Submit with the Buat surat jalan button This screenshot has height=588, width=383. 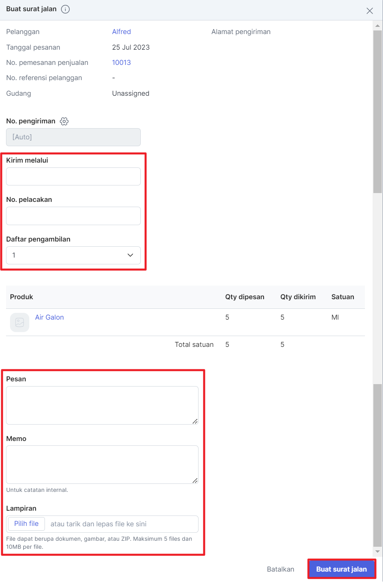(342, 569)
